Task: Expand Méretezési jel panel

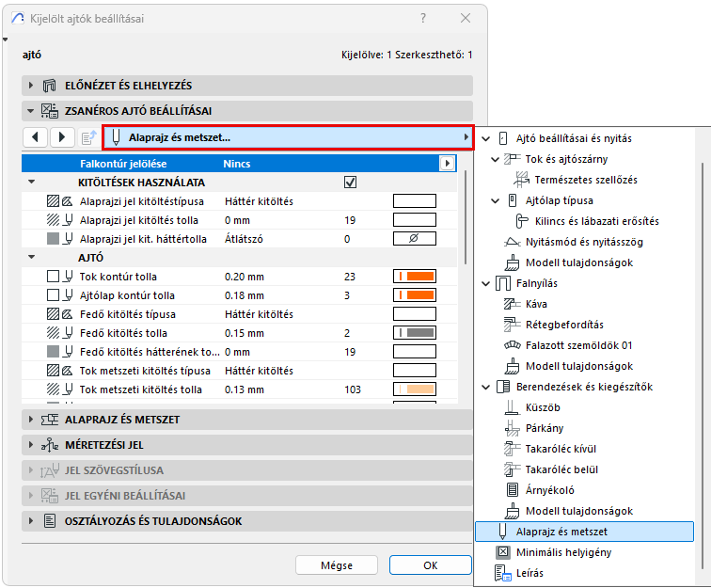Action: 30,445
